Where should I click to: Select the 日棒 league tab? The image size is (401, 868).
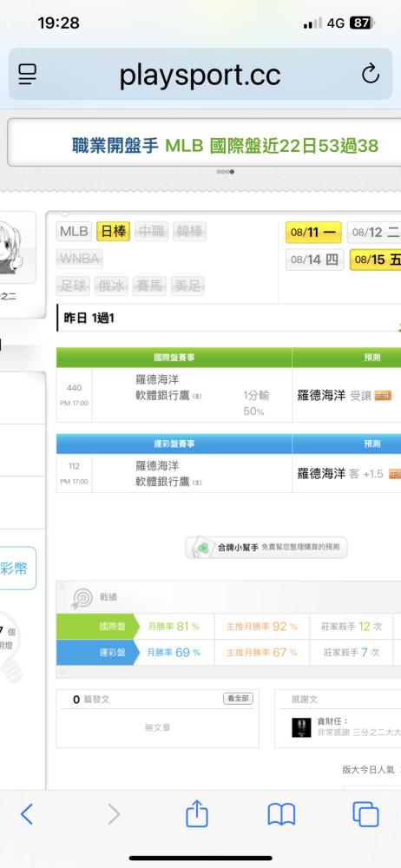114,232
